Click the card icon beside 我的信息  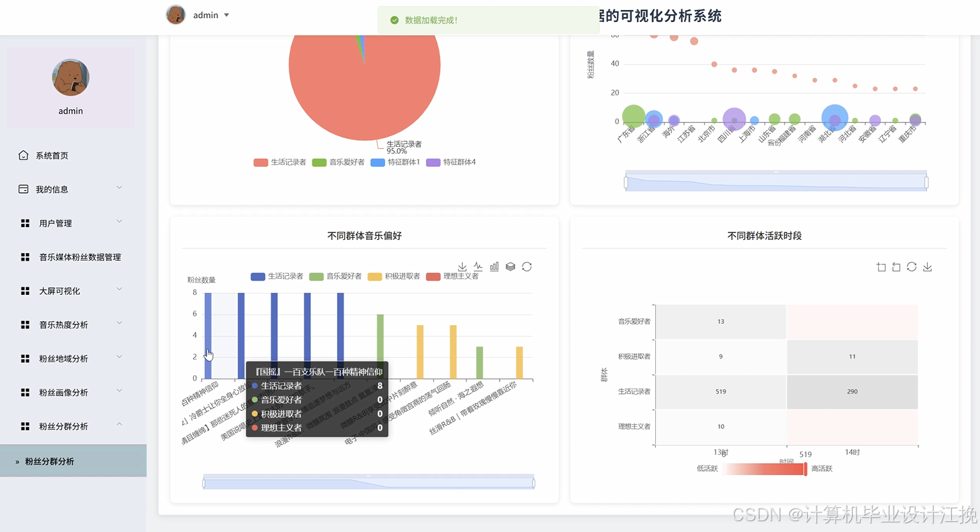click(x=23, y=189)
